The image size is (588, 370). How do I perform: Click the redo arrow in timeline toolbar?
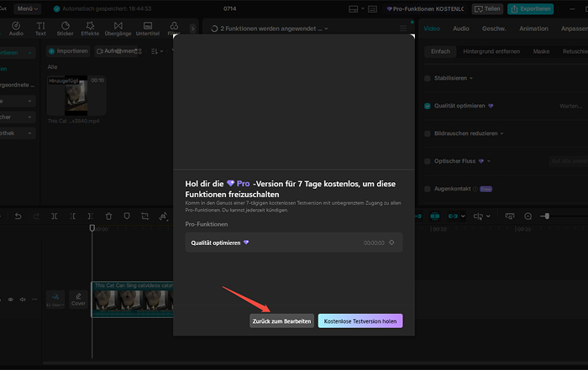point(36,216)
